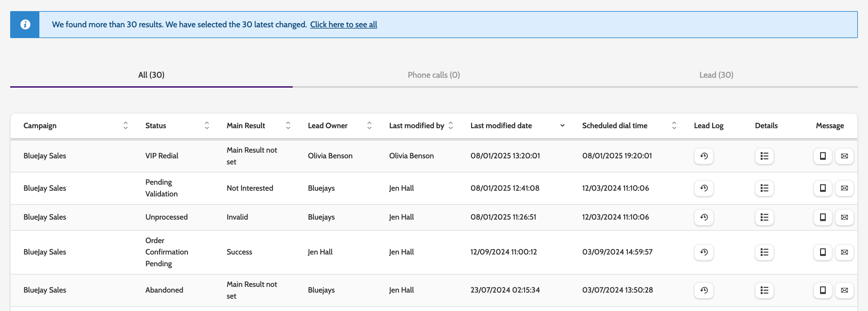Viewport: 868px width, 311px height.
Task: Click the "Click here to see all" link
Action: coord(344,25)
